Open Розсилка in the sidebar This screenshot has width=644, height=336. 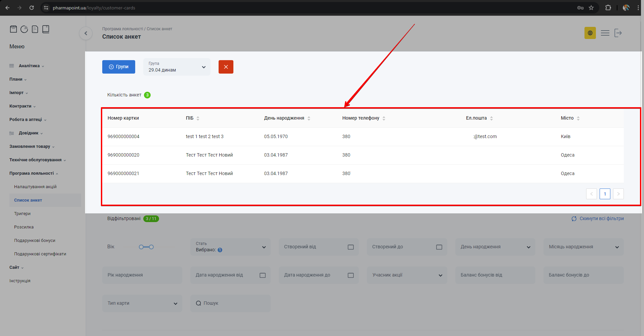(24, 227)
